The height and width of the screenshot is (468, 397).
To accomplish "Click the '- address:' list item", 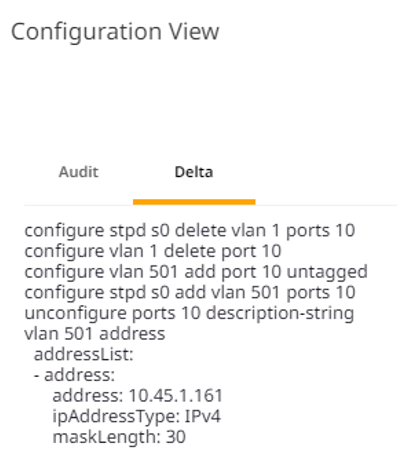I will point(74,375).
